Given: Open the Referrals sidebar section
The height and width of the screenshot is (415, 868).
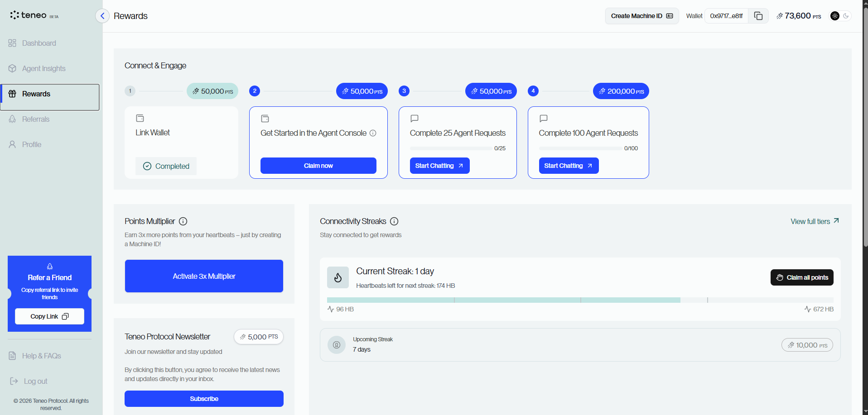Looking at the screenshot, I should 35,119.
